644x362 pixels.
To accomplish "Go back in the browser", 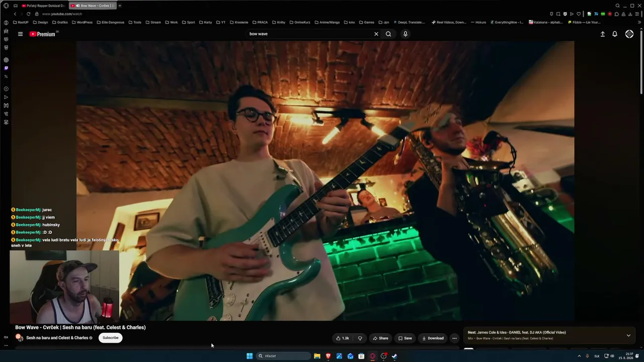I will pyautogui.click(x=15, y=14).
